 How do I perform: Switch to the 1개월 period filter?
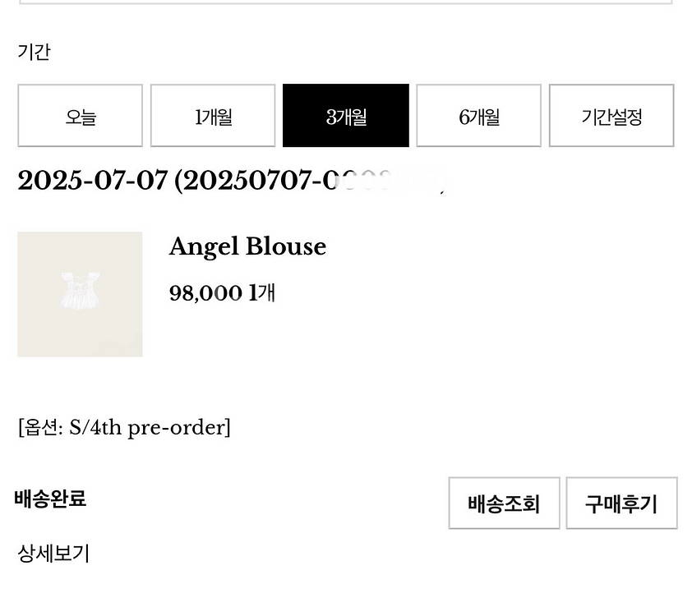[213, 116]
